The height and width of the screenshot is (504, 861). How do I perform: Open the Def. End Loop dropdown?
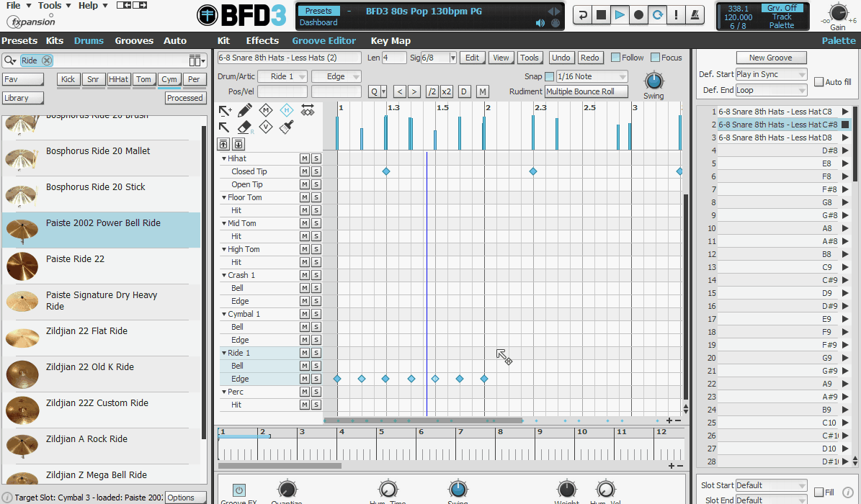(771, 91)
